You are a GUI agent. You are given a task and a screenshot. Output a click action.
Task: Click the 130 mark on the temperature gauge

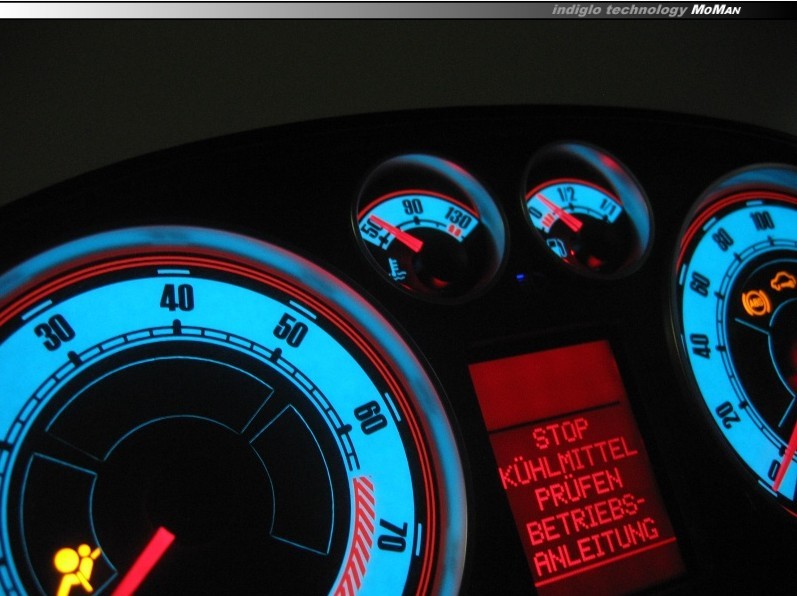(x=458, y=218)
